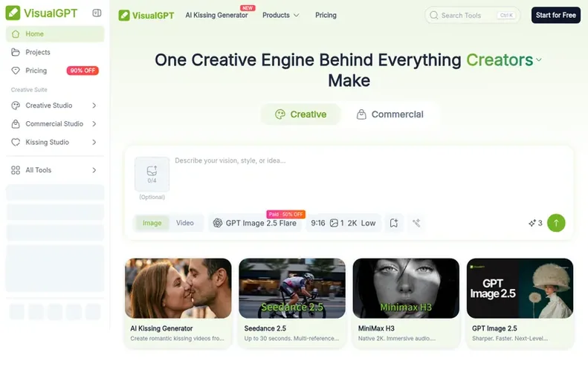Click 'Create romantic kissing videos fro...' text
This screenshot has width=588, height=367.
pyautogui.click(x=177, y=339)
